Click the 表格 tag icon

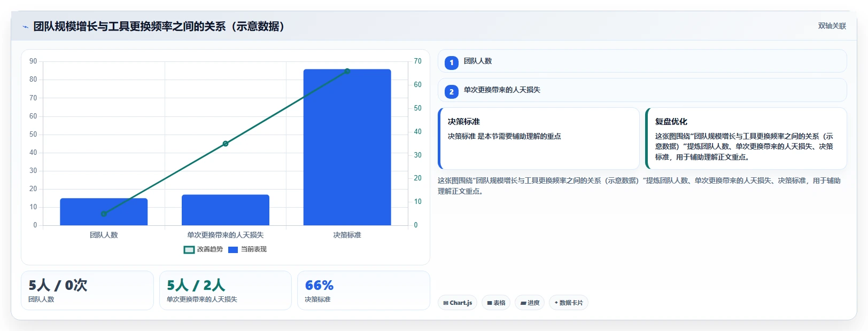coord(490,303)
